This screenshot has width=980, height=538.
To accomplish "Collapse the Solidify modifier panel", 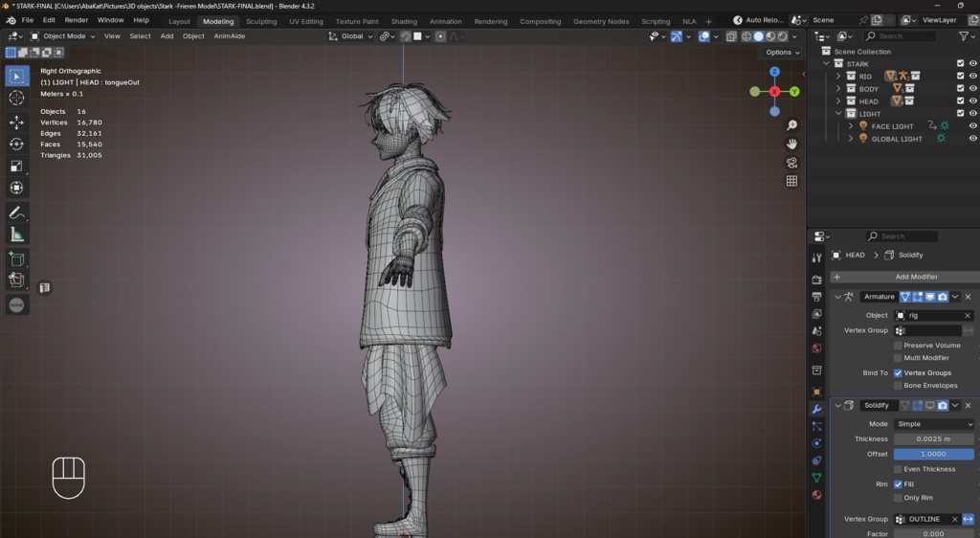I will coord(837,406).
